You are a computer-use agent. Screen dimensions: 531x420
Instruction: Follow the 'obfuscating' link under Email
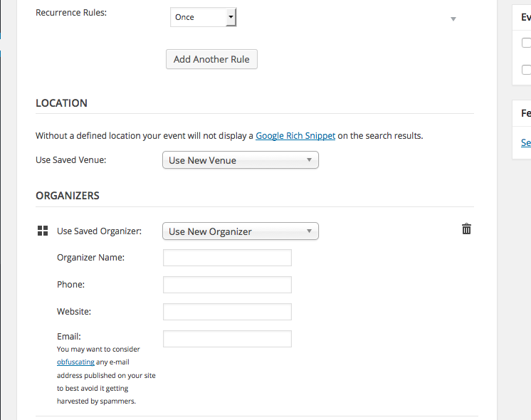[75, 362]
